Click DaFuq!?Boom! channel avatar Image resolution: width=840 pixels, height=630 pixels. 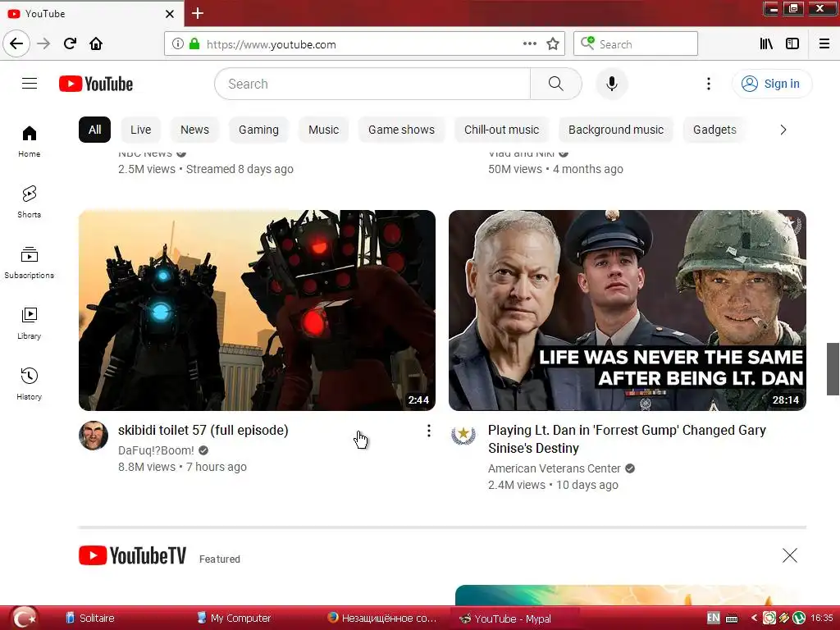(94, 436)
